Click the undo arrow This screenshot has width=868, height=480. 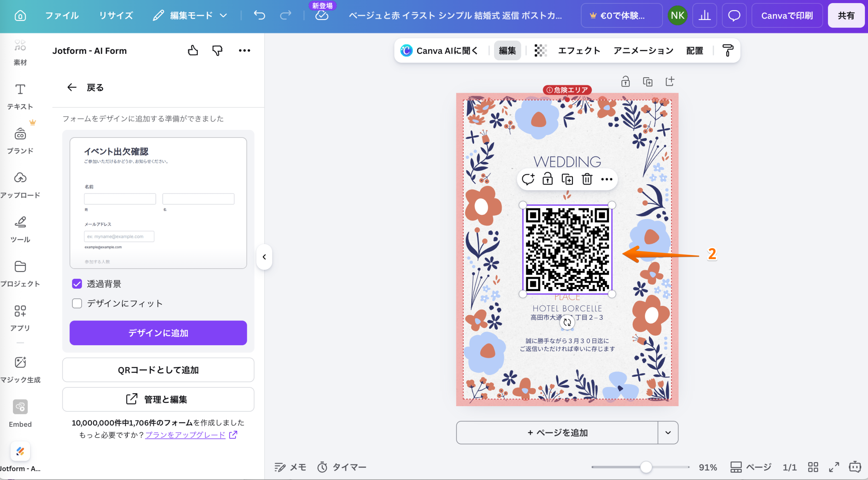click(260, 15)
